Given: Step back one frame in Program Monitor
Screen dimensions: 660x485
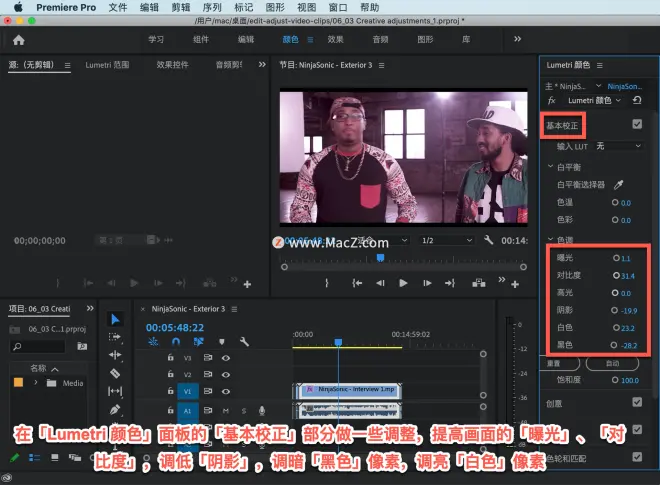Looking at the screenshot, I should coord(380,283).
